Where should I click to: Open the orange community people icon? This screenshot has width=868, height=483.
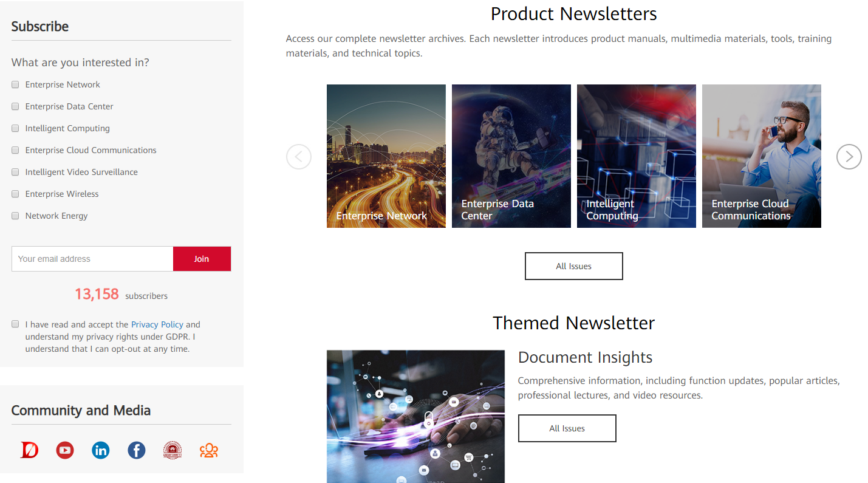click(208, 450)
